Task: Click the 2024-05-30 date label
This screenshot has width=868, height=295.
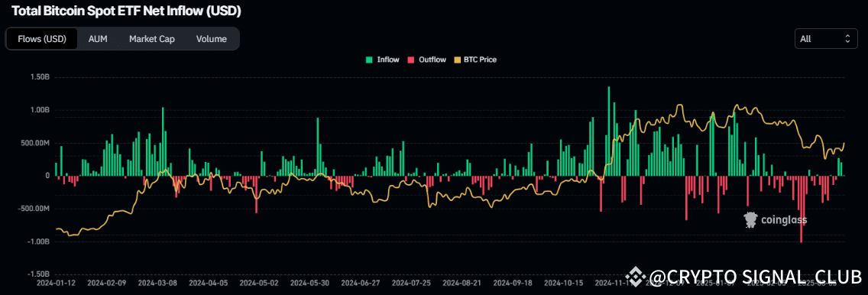Action: click(x=309, y=282)
